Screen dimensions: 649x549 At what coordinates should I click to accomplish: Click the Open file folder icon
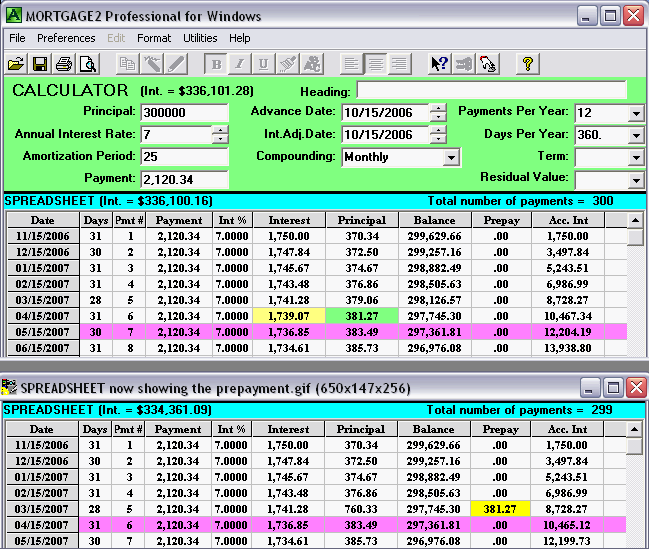click(x=17, y=64)
